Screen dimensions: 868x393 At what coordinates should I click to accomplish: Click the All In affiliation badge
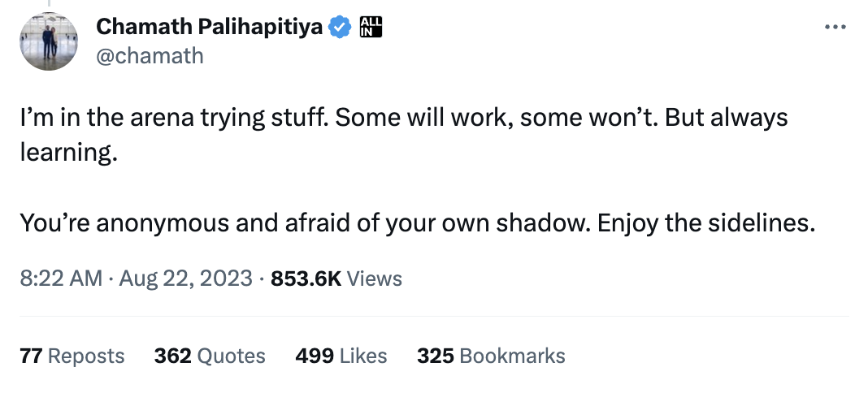[x=370, y=27]
